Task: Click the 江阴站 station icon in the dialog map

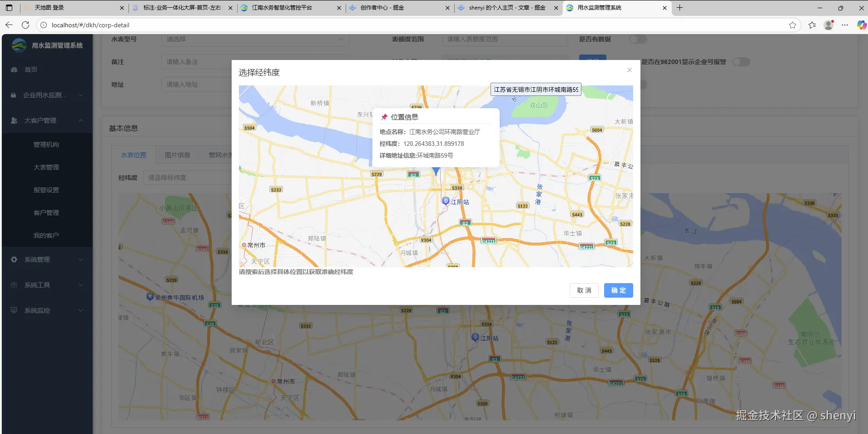Action: [x=446, y=201]
